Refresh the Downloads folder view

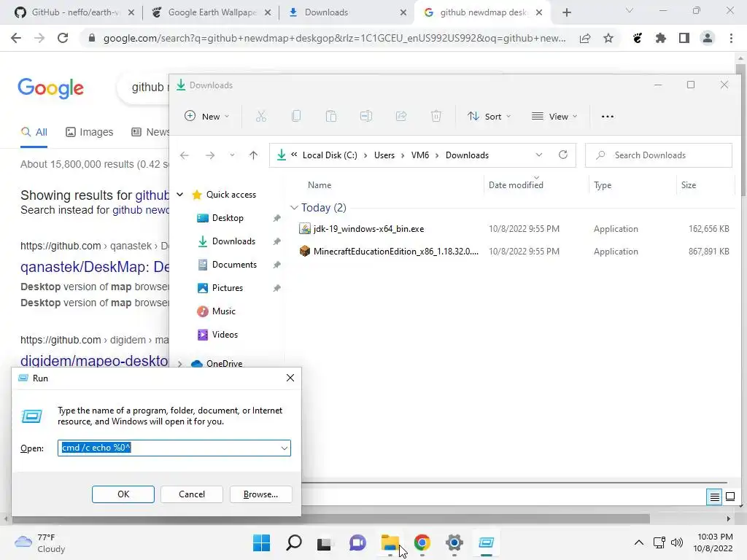click(563, 155)
